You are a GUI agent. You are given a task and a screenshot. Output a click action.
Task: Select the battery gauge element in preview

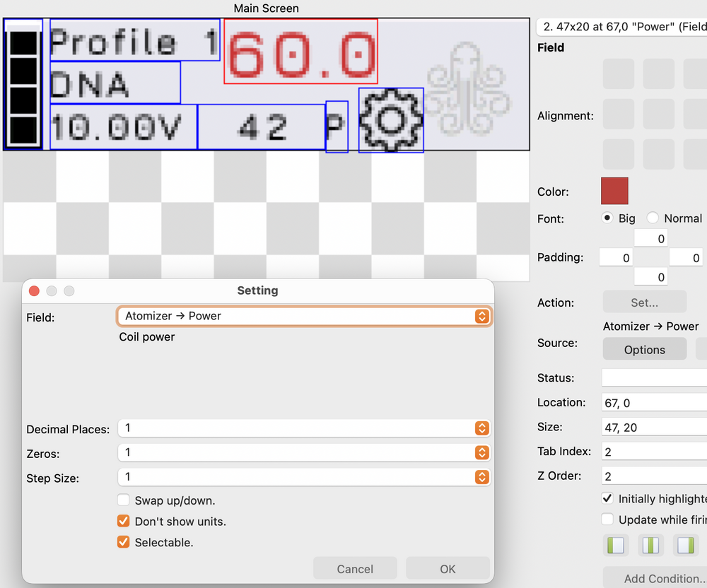[23, 84]
